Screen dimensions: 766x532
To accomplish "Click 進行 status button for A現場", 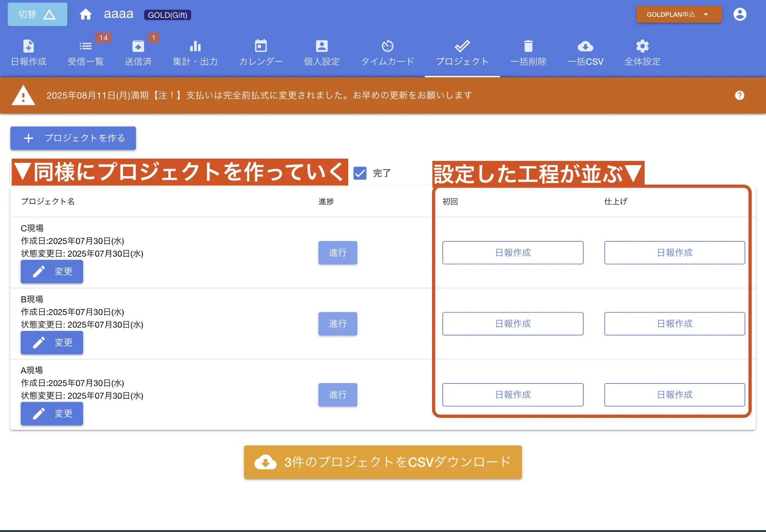I will point(337,394).
